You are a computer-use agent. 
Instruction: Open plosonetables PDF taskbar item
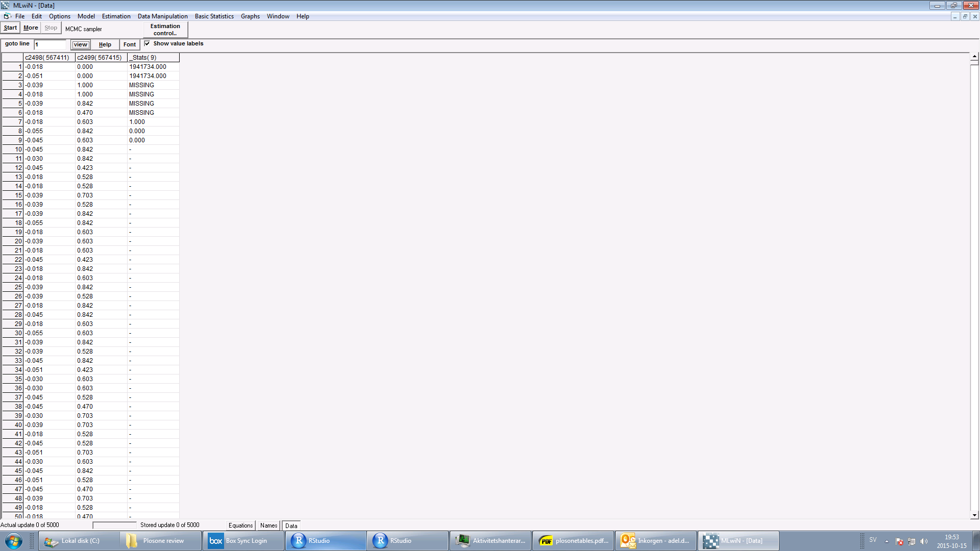click(x=573, y=541)
